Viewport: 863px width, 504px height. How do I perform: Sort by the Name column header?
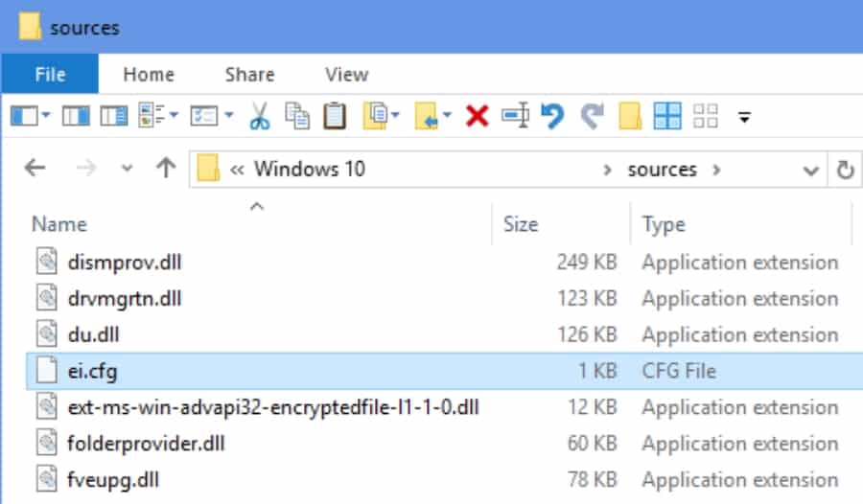(59, 224)
